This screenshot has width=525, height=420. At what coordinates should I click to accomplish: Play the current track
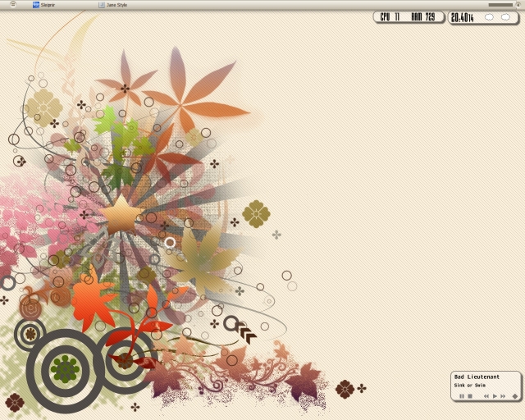click(x=495, y=396)
